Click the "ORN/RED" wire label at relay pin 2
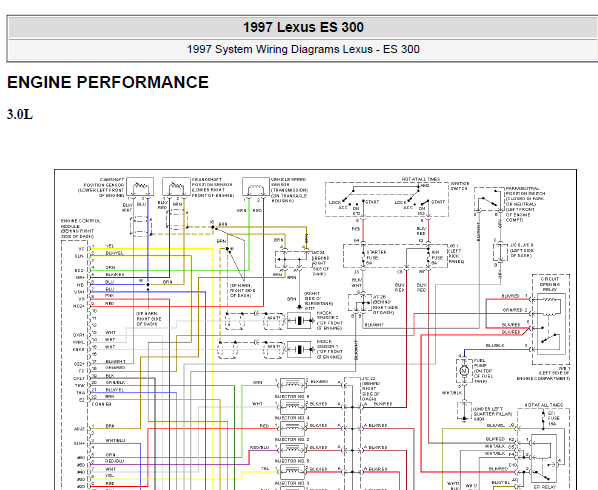This screenshot has width=598, height=490. click(512, 310)
